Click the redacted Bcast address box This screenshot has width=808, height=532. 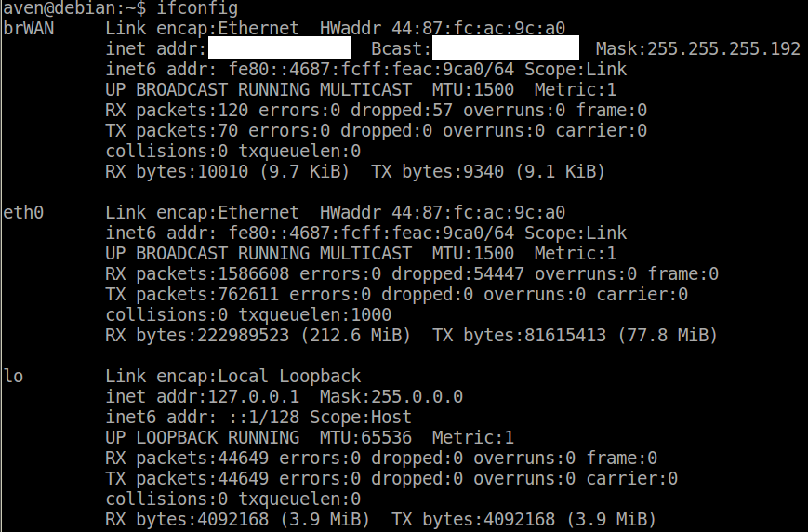point(506,47)
